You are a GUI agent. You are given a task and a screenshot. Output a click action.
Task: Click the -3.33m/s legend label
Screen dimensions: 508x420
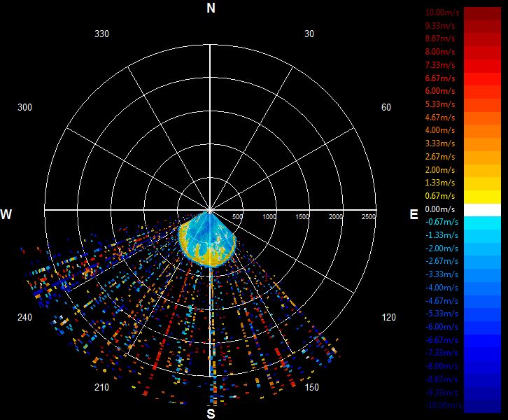[442, 274]
